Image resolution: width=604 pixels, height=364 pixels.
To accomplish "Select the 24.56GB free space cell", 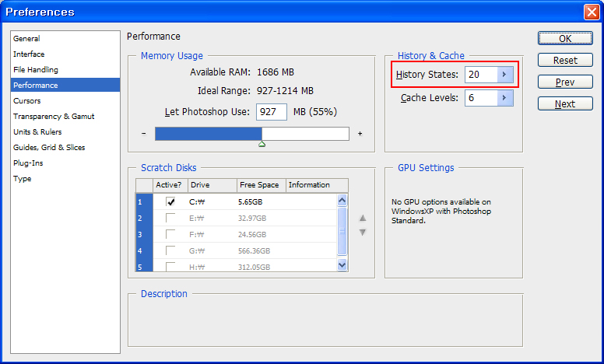I will [x=252, y=235].
